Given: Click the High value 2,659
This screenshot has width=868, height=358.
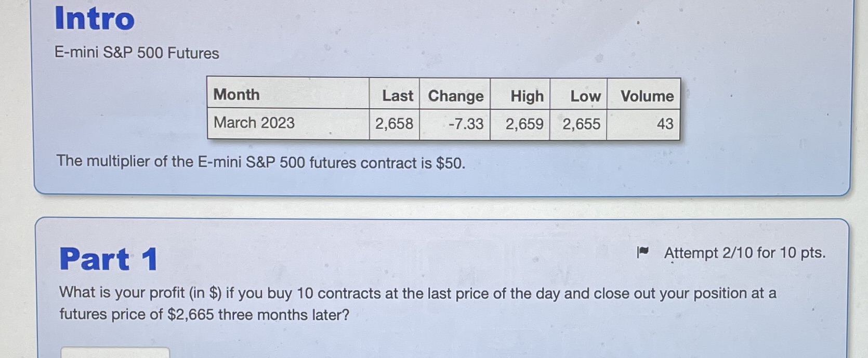Looking at the screenshot, I should (524, 124).
